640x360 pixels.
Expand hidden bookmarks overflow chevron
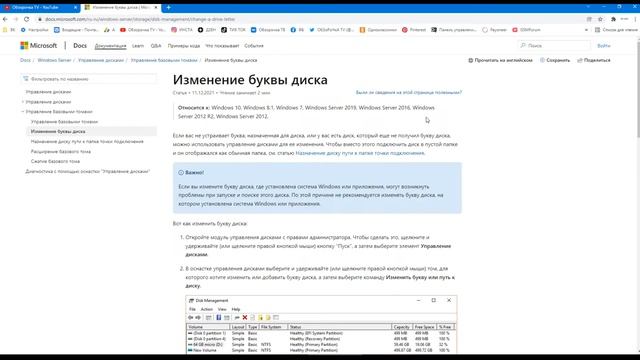click(586, 30)
